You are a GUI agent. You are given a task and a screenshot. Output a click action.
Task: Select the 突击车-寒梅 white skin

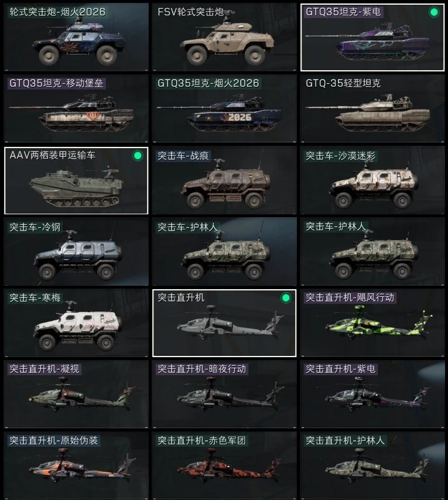pyautogui.click(x=76, y=323)
